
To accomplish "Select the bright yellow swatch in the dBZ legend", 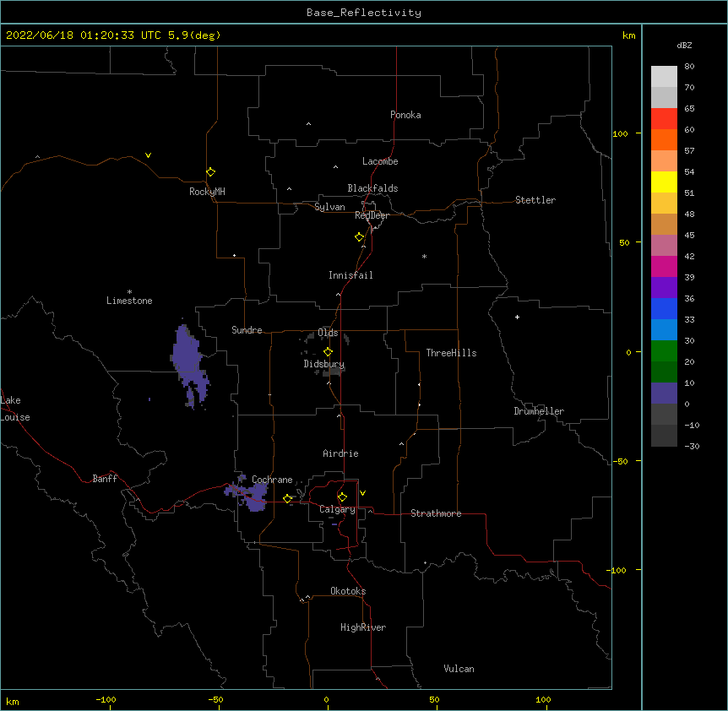I will (664, 182).
